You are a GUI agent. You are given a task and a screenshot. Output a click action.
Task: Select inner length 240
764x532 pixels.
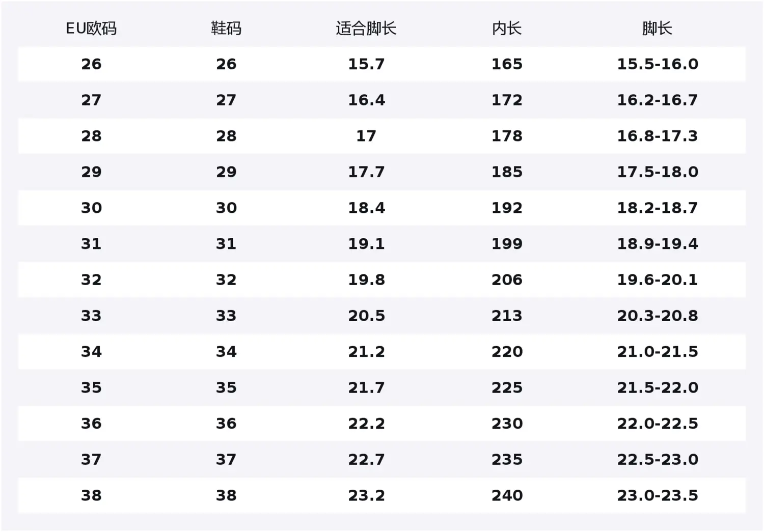click(507, 495)
